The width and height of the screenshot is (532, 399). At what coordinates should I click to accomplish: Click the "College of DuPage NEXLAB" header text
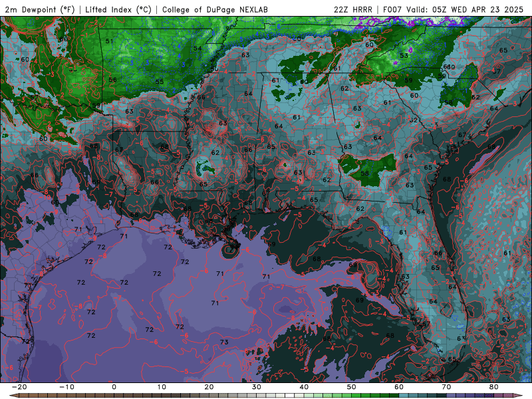pyautogui.click(x=215, y=9)
